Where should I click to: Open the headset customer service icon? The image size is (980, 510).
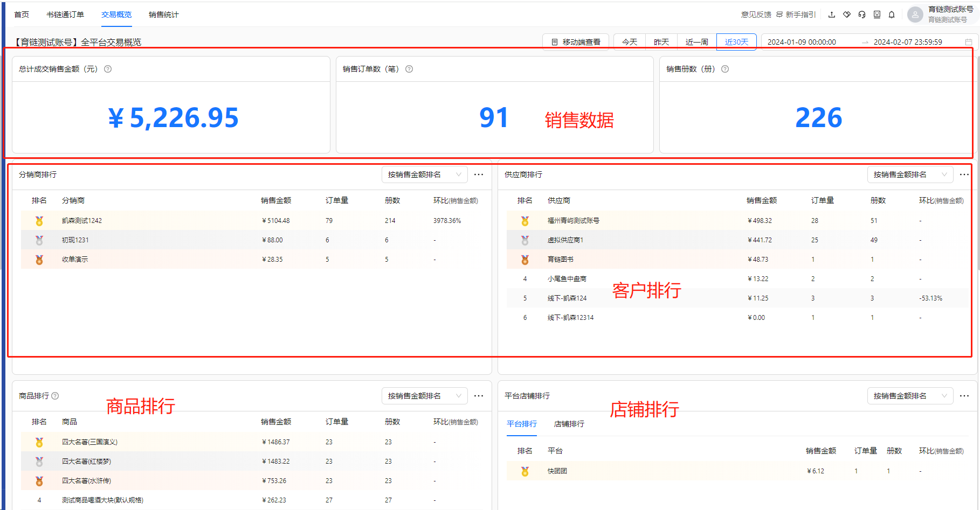coord(862,15)
